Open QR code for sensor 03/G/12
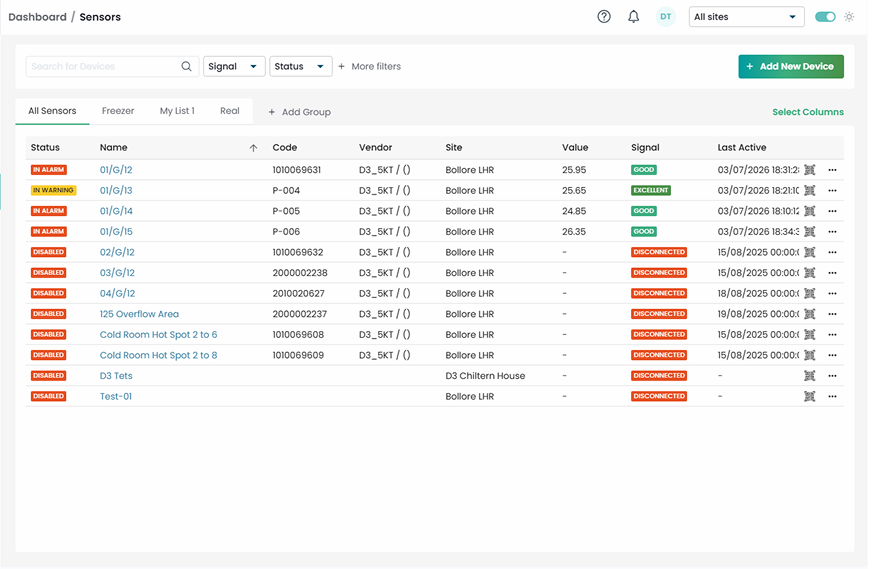The image size is (874, 569). click(809, 273)
